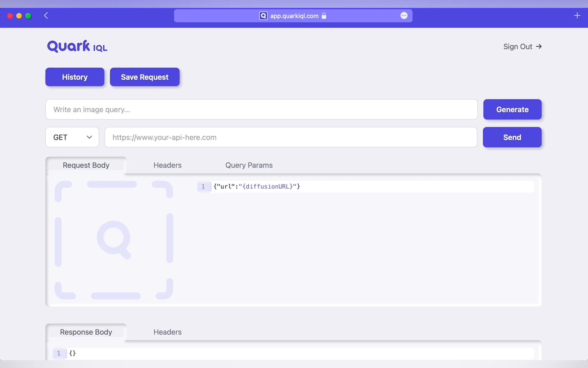Click the magnifier image placeholder
588x368 pixels.
(x=114, y=240)
